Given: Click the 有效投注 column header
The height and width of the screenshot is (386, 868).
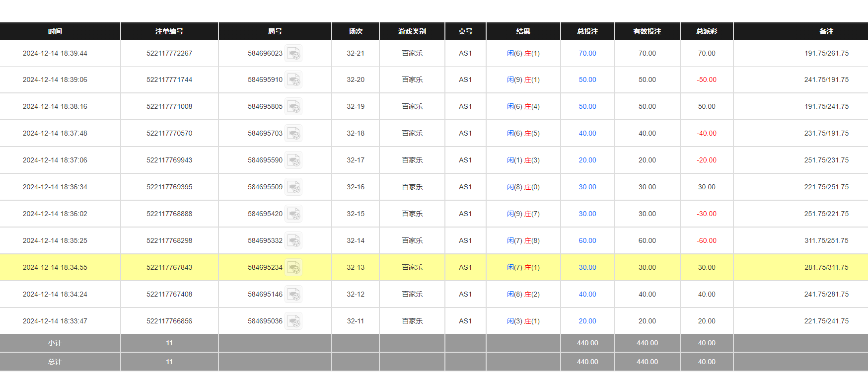Looking at the screenshot, I should (647, 31).
